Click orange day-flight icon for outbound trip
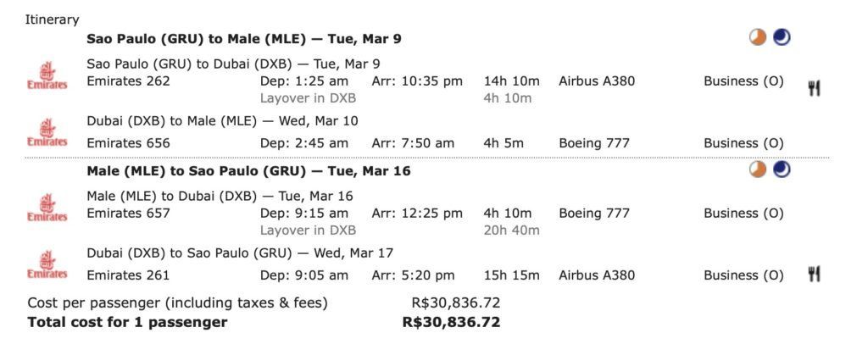The image size is (868, 344). 758,37
